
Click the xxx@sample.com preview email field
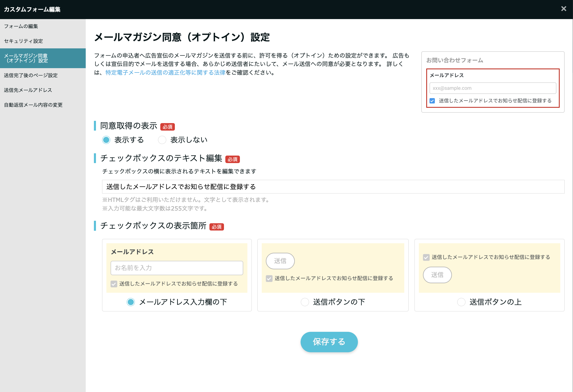(x=493, y=88)
